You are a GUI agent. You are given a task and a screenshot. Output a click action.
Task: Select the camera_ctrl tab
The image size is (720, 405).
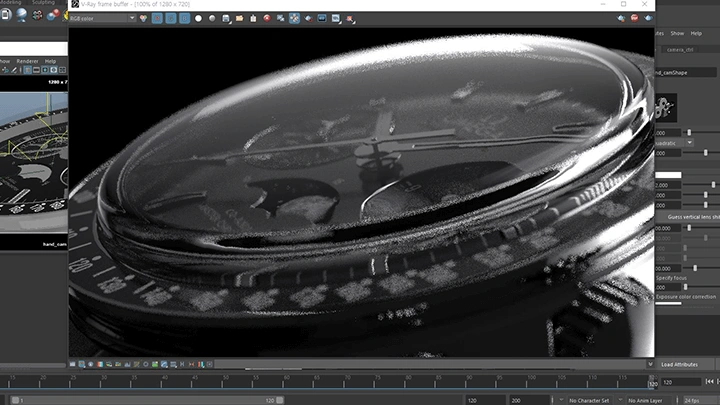(680, 50)
